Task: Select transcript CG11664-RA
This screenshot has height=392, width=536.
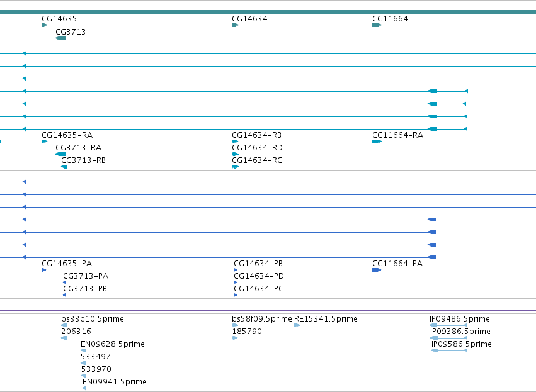Action: [397, 135]
